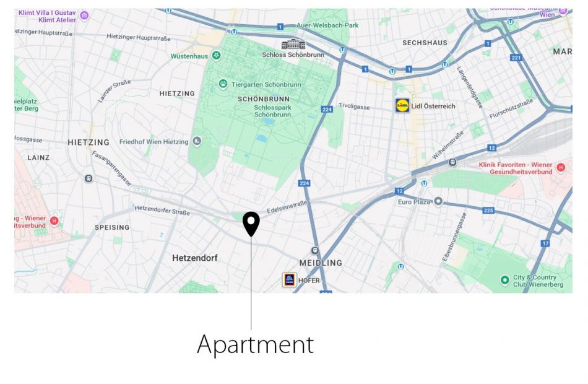Click the Hetzendorf district label
Image resolution: width=588 pixels, height=384 pixels.
(194, 258)
